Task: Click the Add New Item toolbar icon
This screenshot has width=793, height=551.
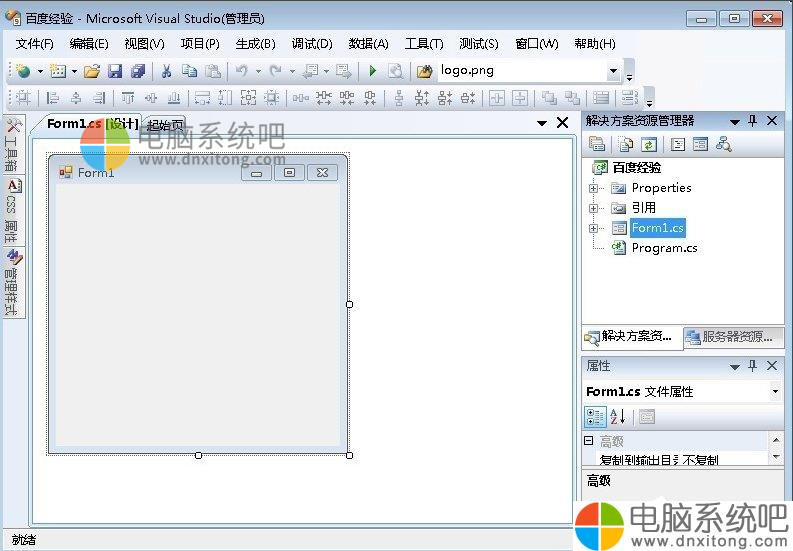Action: pyautogui.click(x=58, y=71)
